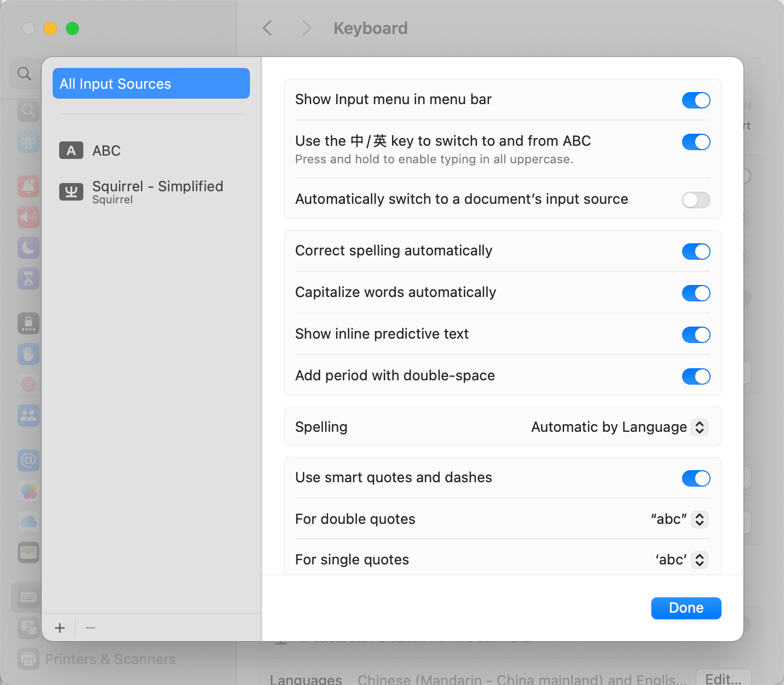Click the search magnifier icon in sidebar
This screenshot has height=685, width=784.
click(24, 73)
